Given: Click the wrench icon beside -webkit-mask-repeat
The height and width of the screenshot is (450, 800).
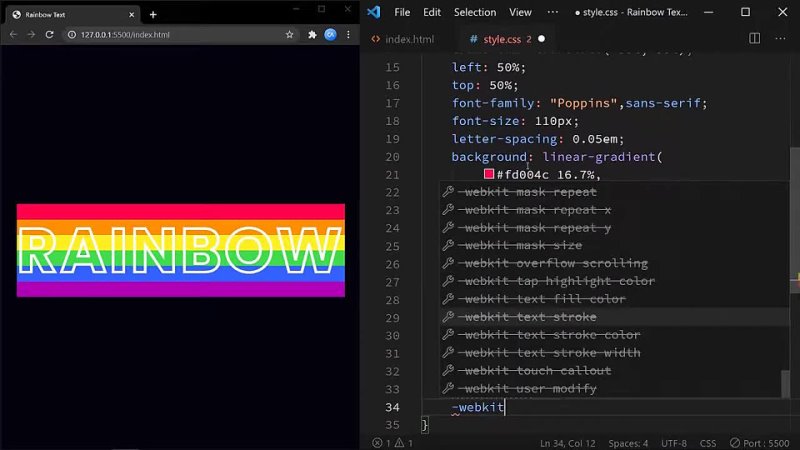Looking at the screenshot, I should click(x=448, y=192).
